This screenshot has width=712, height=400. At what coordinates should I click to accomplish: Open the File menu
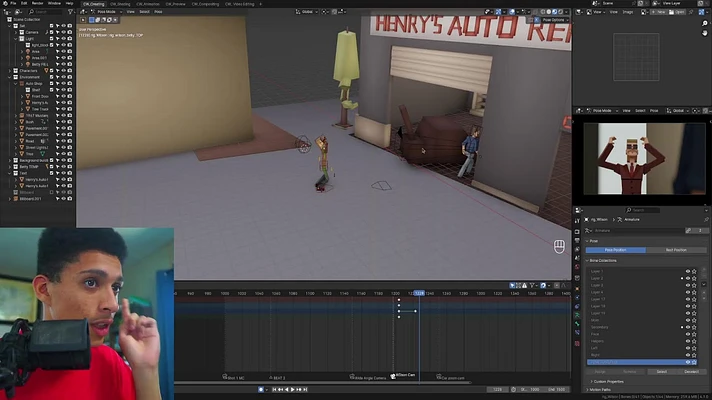tap(13, 3)
